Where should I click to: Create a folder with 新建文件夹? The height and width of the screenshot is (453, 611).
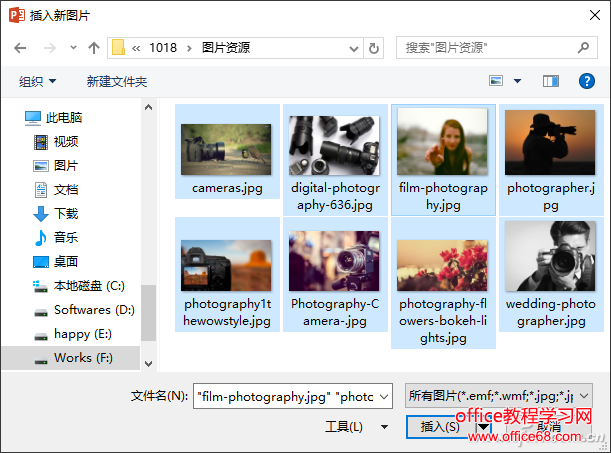[117, 81]
